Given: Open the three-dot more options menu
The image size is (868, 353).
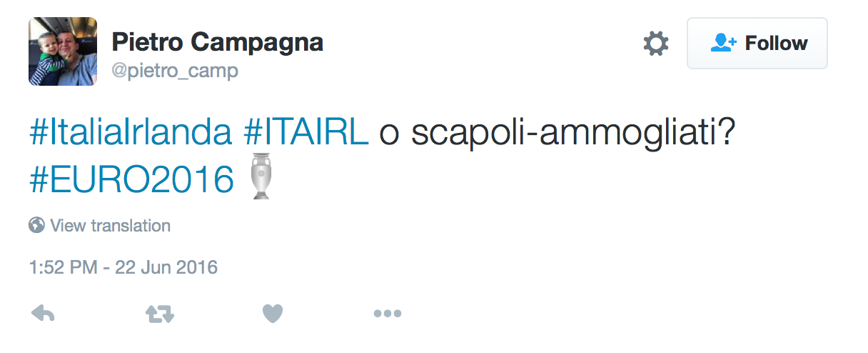Looking at the screenshot, I should (x=388, y=313).
